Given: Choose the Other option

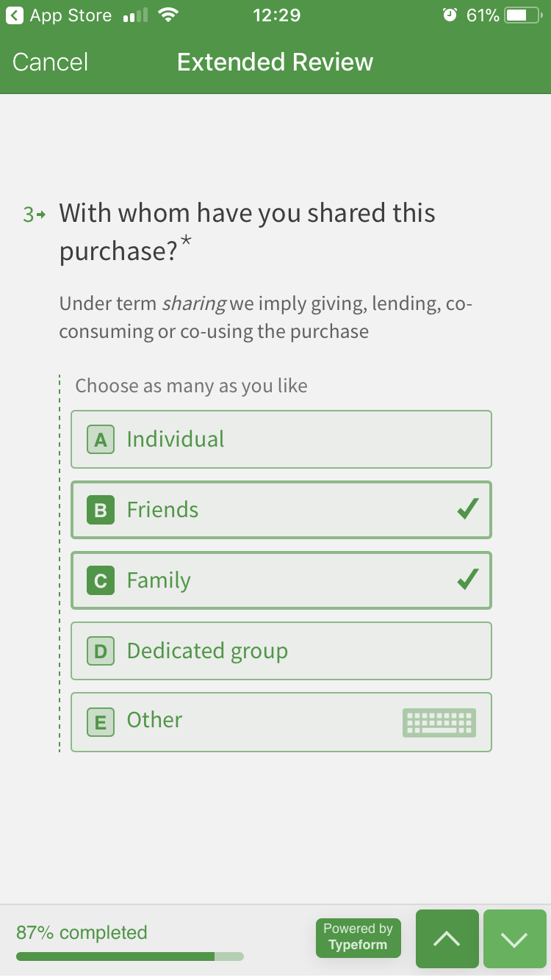Looking at the screenshot, I should point(281,721).
